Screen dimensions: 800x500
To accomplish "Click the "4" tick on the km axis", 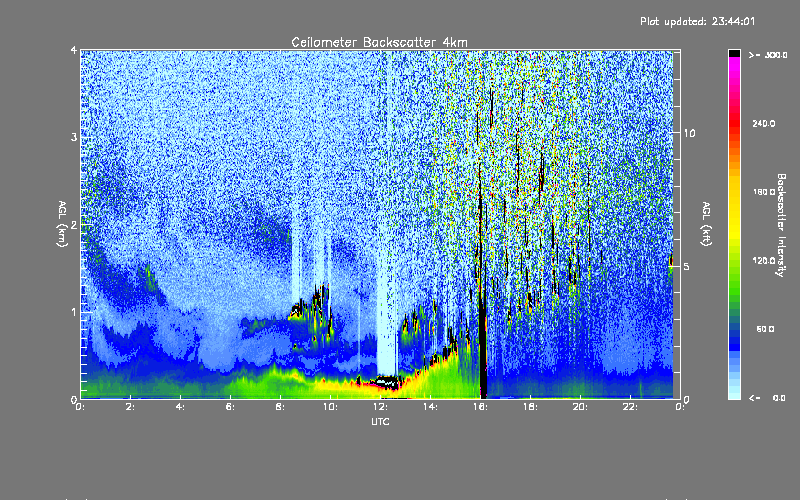I will tap(74, 51).
